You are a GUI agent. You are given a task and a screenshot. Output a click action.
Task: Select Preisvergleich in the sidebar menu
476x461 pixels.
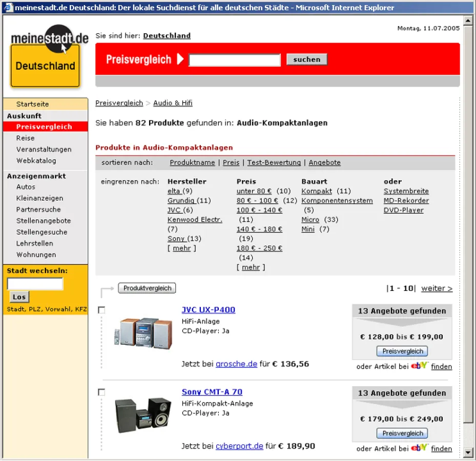44,127
